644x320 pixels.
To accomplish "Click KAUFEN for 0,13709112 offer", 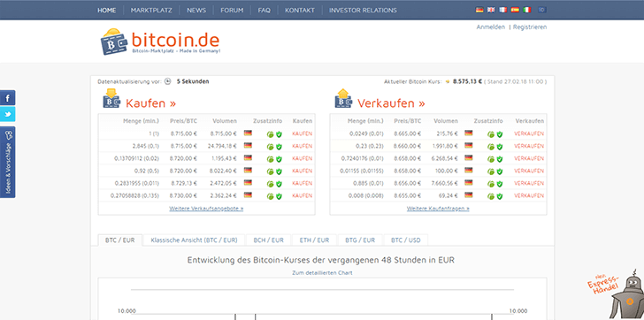I will click(x=302, y=158).
